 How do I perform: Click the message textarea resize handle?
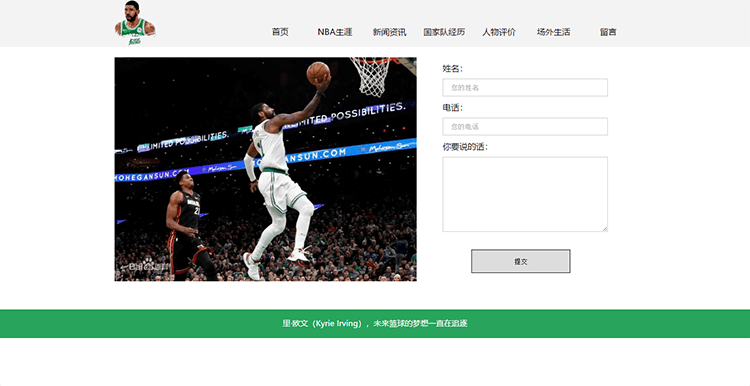click(605, 229)
